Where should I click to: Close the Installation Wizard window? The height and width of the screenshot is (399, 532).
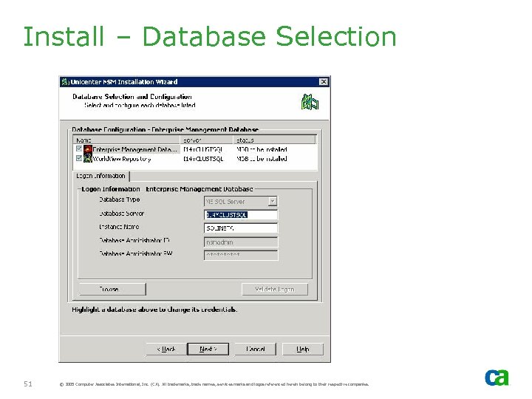coord(324,82)
